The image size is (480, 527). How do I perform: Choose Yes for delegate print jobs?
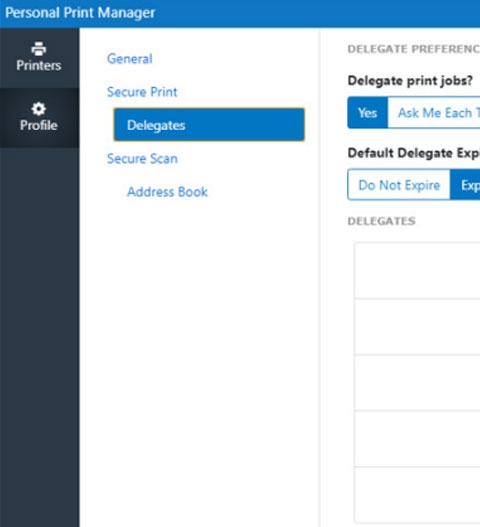[x=368, y=113]
